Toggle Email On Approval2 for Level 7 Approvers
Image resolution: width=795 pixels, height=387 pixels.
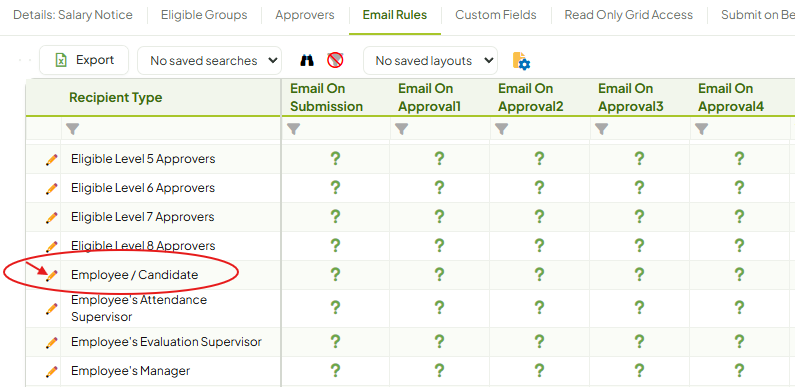539,217
